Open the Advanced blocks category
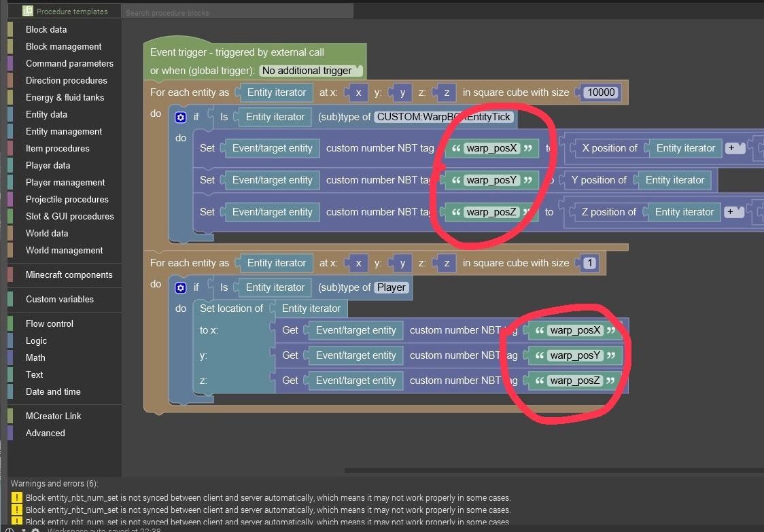Screen dimensions: 764x532 pyautogui.click(x=46, y=433)
